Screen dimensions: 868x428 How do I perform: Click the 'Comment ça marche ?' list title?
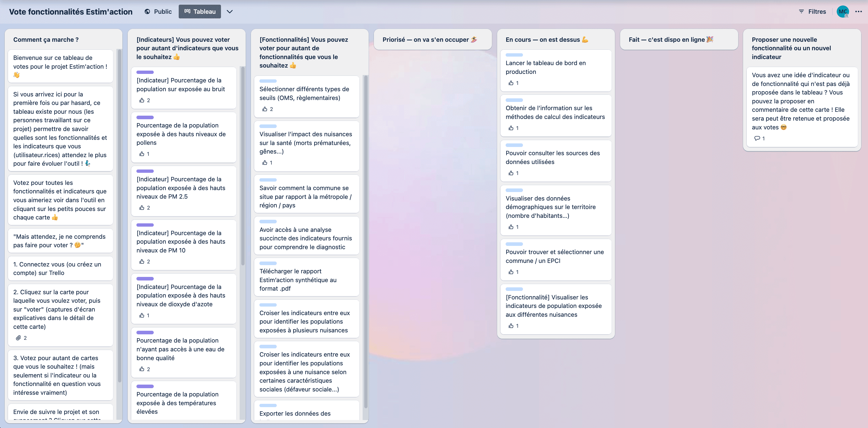(x=46, y=40)
